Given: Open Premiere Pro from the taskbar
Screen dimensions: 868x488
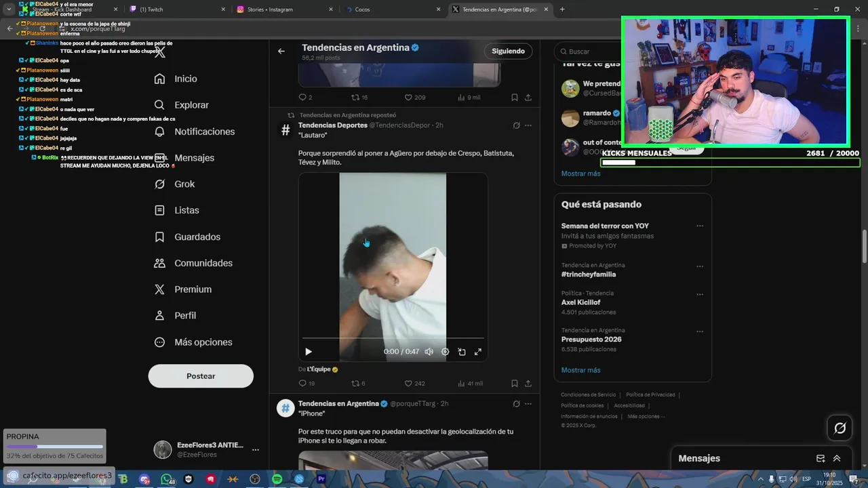Looking at the screenshot, I should coord(321,479).
